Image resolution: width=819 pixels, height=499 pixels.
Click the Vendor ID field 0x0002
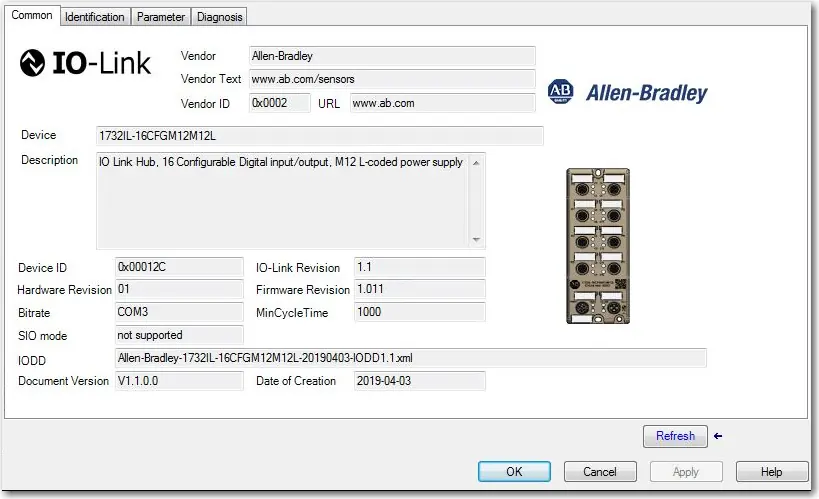pyautogui.click(x=279, y=102)
